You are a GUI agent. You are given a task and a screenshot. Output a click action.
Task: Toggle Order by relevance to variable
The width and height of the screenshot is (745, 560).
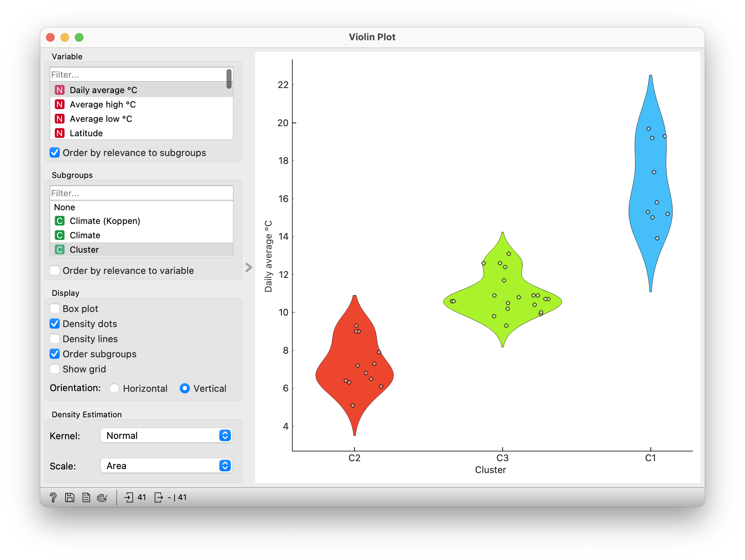55,271
